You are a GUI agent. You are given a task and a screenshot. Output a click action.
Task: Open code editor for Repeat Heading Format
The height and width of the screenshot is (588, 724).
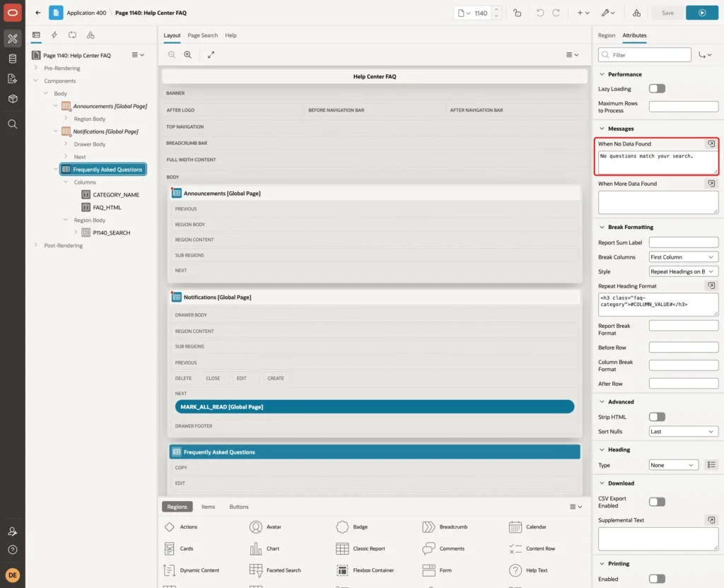[711, 286]
